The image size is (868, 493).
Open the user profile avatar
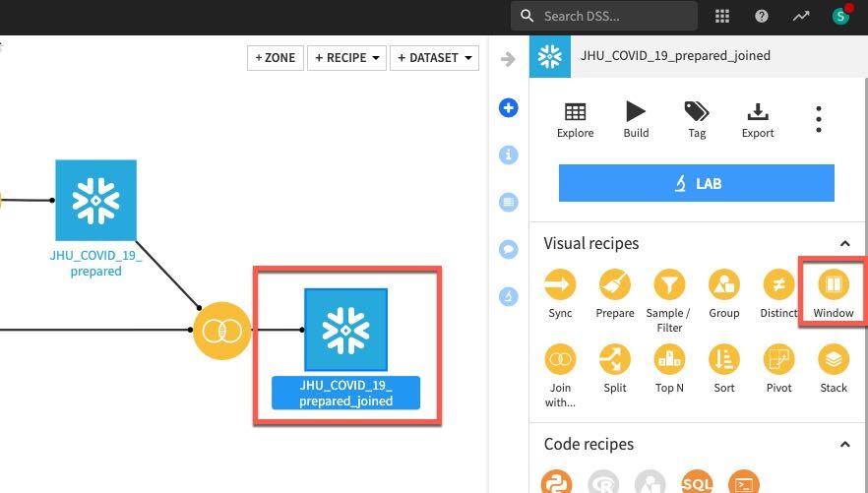point(840,16)
